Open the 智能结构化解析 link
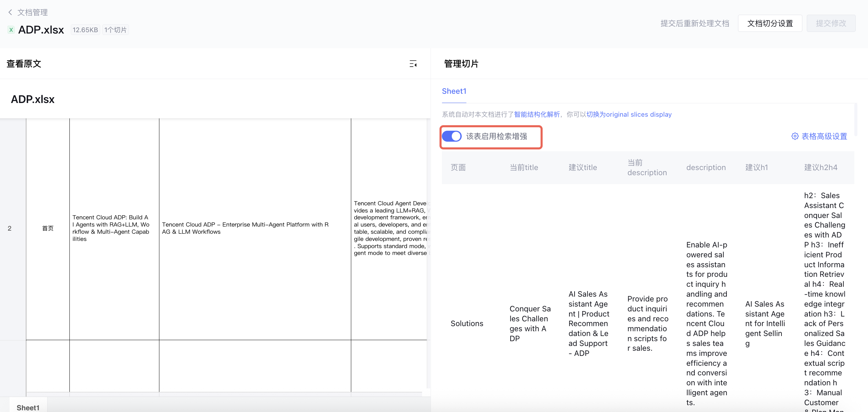 [537, 114]
